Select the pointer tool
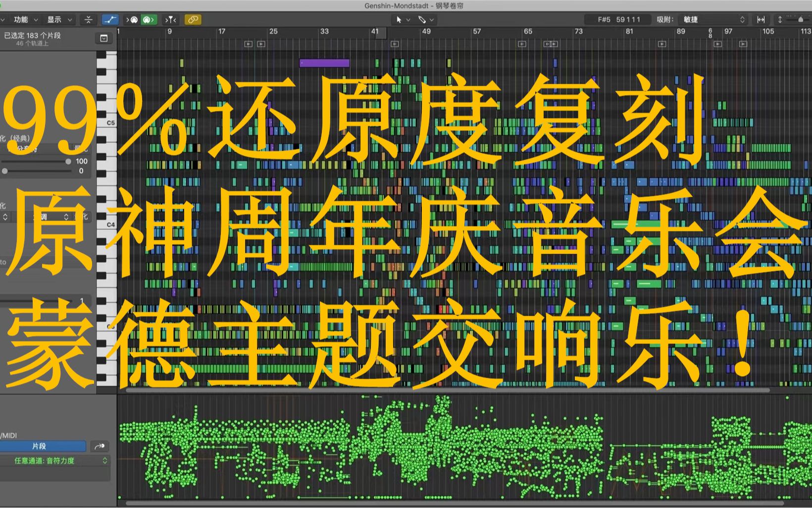The height and width of the screenshot is (508, 812). pos(399,20)
